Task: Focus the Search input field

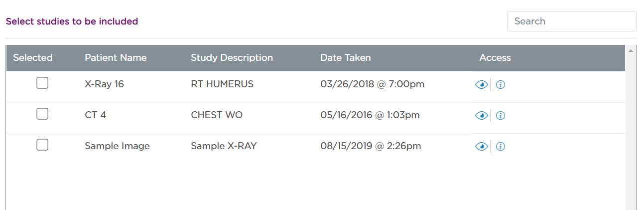Action: pos(571,21)
